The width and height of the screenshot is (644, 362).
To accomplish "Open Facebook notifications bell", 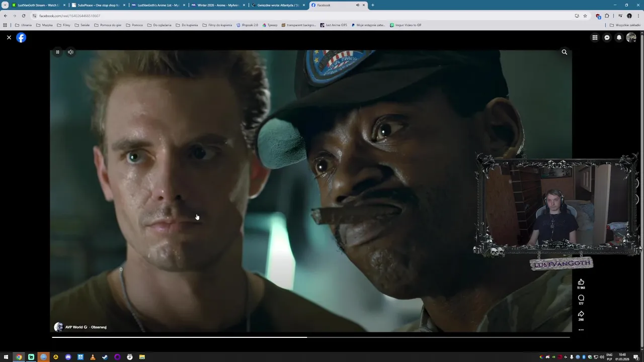I will 619,38.
